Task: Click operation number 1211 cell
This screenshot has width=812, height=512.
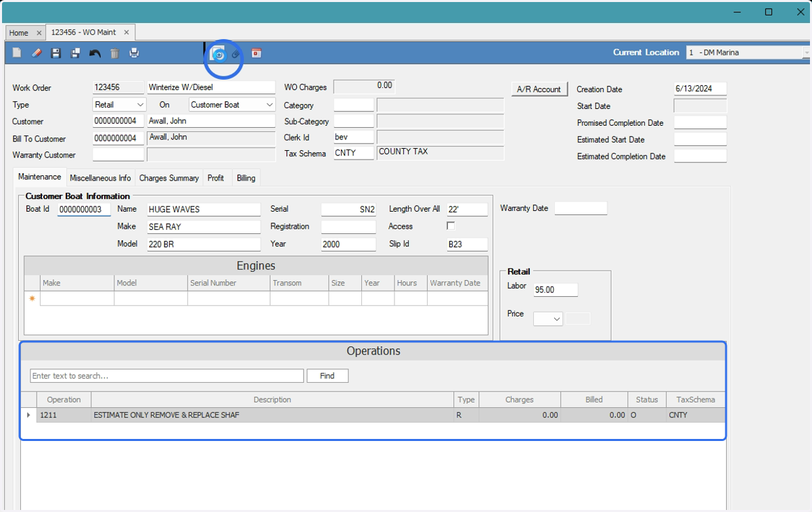Action: (x=64, y=415)
